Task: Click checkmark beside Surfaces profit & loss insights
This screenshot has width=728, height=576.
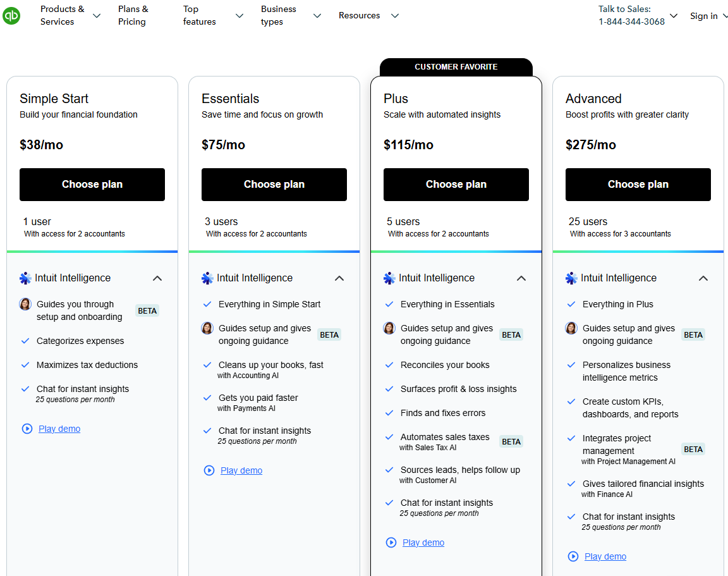Action: click(x=389, y=389)
